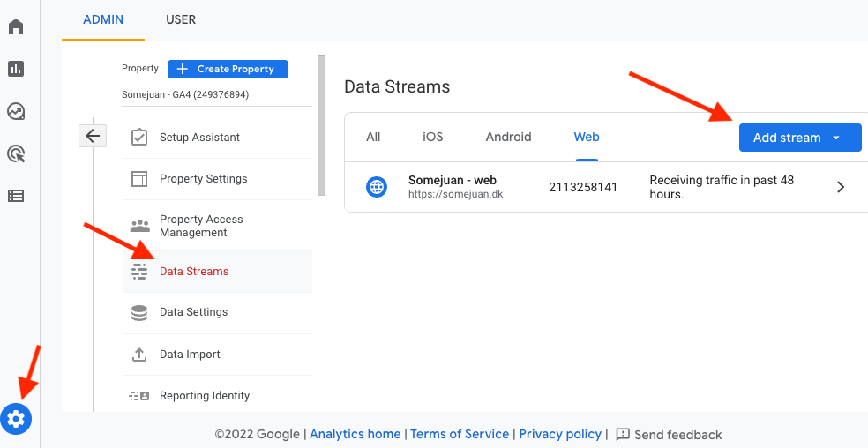Follow the Privacy policy link
Image resolution: width=868 pixels, height=448 pixels.
point(560,434)
